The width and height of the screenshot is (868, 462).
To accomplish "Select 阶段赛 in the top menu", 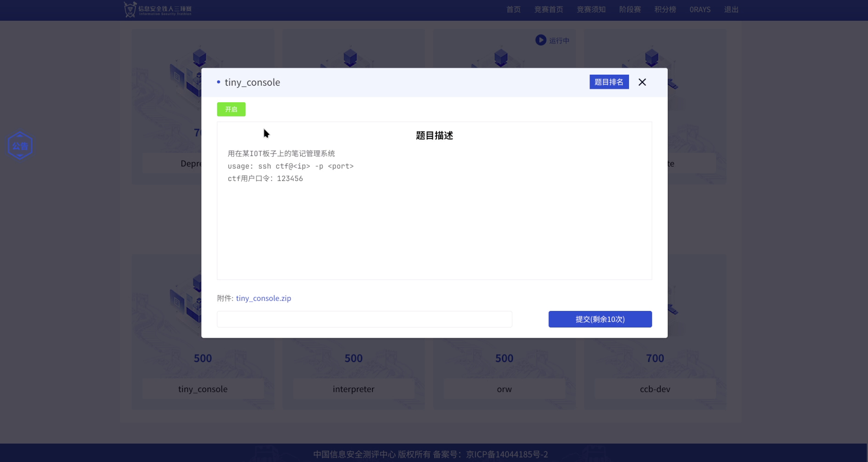I will [630, 10].
